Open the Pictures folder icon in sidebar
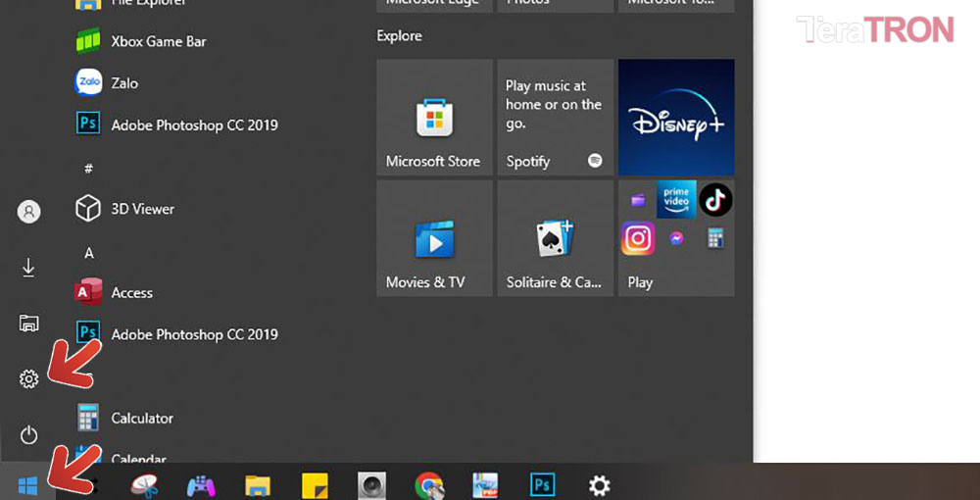This screenshot has height=500, width=980. pyautogui.click(x=28, y=324)
